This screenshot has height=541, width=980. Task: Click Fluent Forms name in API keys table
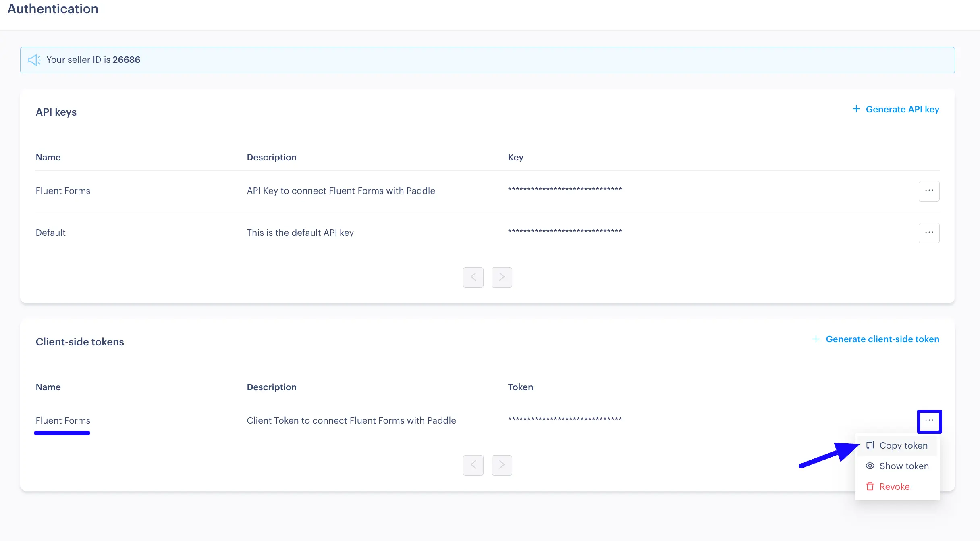(63, 191)
